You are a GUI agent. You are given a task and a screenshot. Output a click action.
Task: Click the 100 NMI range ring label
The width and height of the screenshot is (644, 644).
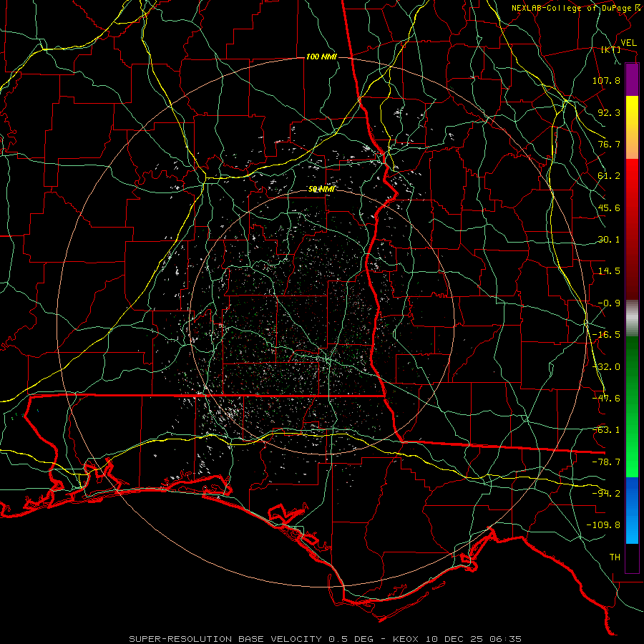321,57
